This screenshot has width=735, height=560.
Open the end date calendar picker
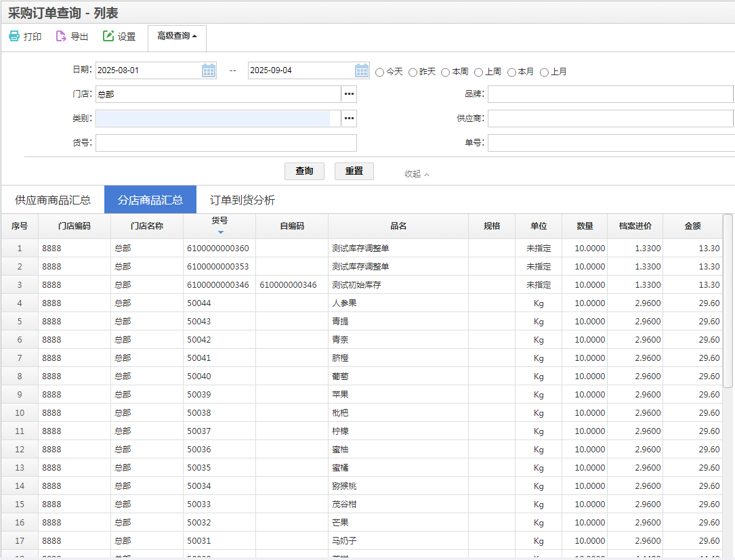[362, 70]
